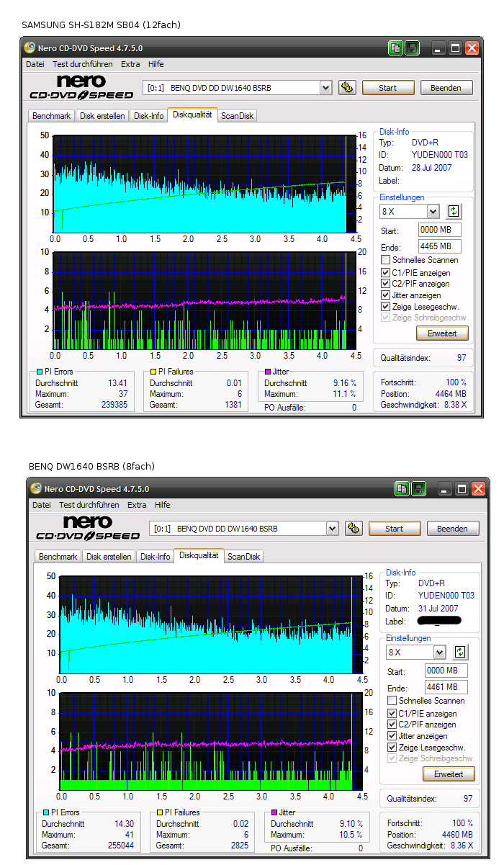Viewport: 504px width, 865px height.
Task: Open the BENQ drive selector dropdown in bottom window
Action: tap(332, 529)
